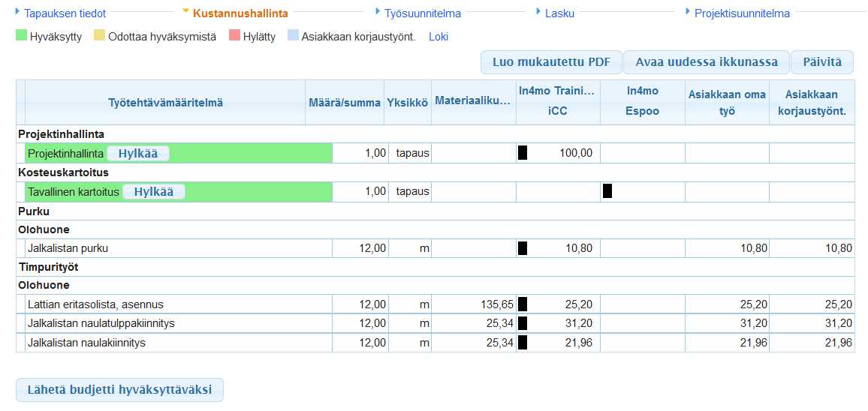The height and width of the screenshot is (411, 868).
Task: Click black marker in Jalkalistan naulakiinnitys row
Action: 523,343
